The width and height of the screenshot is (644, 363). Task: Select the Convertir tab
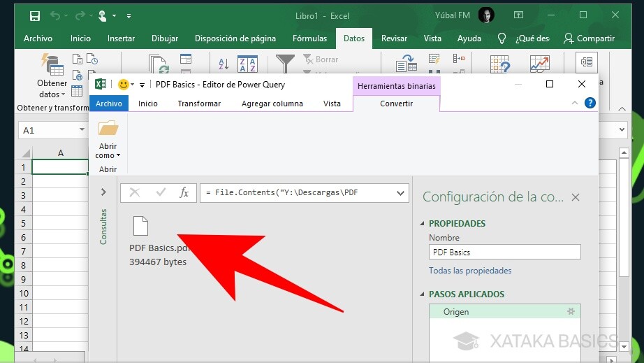pos(396,104)
